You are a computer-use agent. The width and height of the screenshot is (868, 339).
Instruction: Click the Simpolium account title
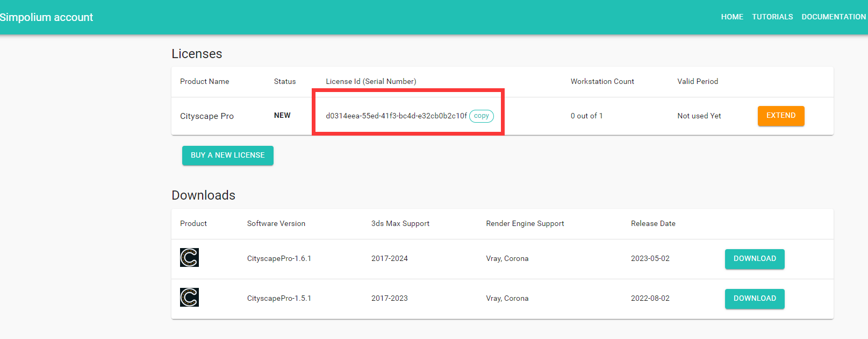pos(46,17)
